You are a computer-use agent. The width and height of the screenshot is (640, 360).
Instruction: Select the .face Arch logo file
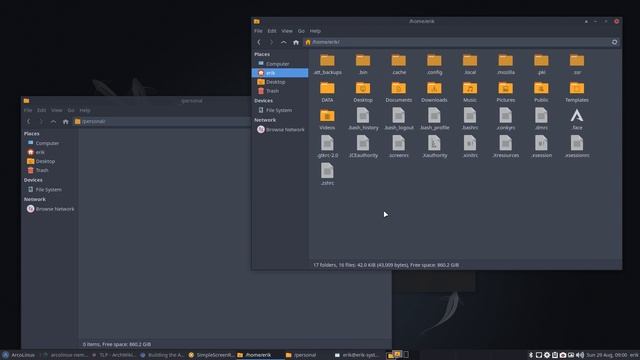577,120
